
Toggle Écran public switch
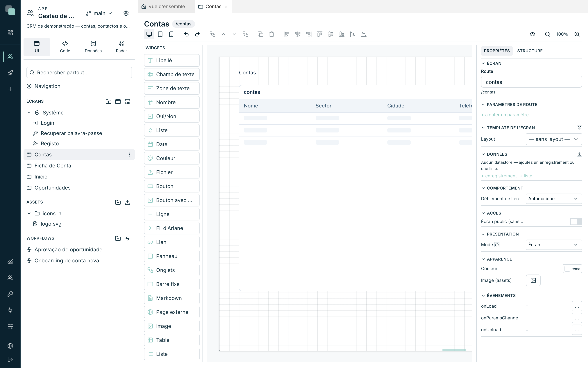click(x=576, y=222)
